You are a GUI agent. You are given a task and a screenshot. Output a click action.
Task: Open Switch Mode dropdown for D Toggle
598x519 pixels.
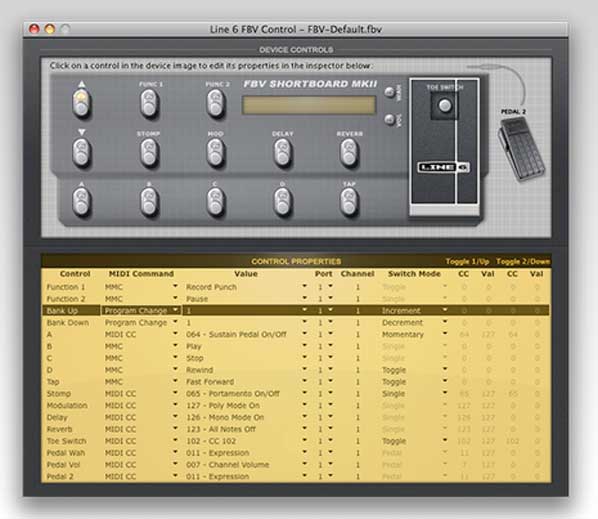tap(445, 369)
